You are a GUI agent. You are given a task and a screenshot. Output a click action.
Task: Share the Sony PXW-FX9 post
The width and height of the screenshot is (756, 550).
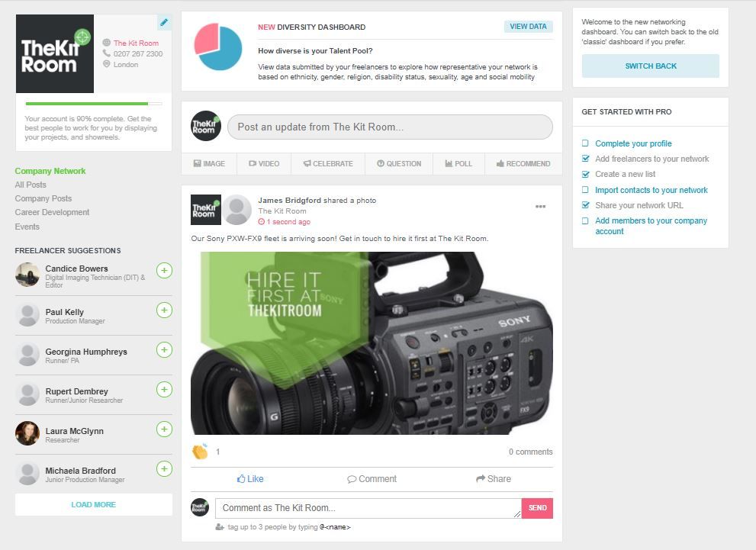(494, 478)
